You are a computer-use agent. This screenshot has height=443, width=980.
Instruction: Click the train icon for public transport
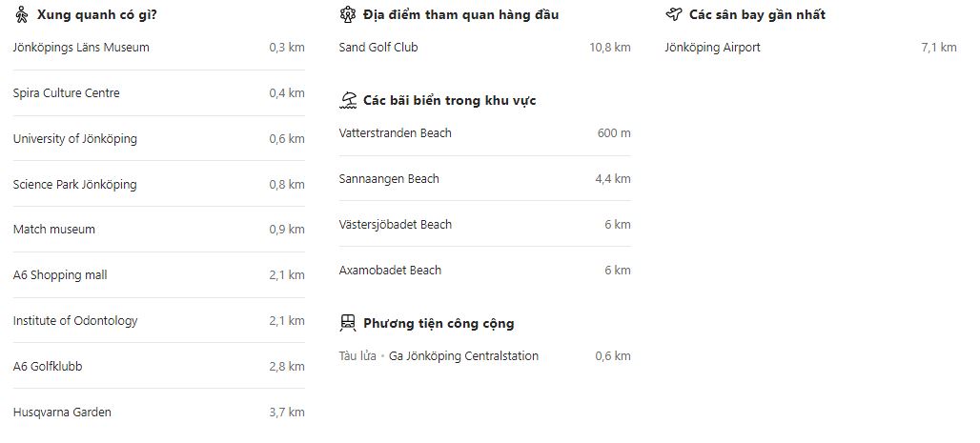(x=348, y=323)
